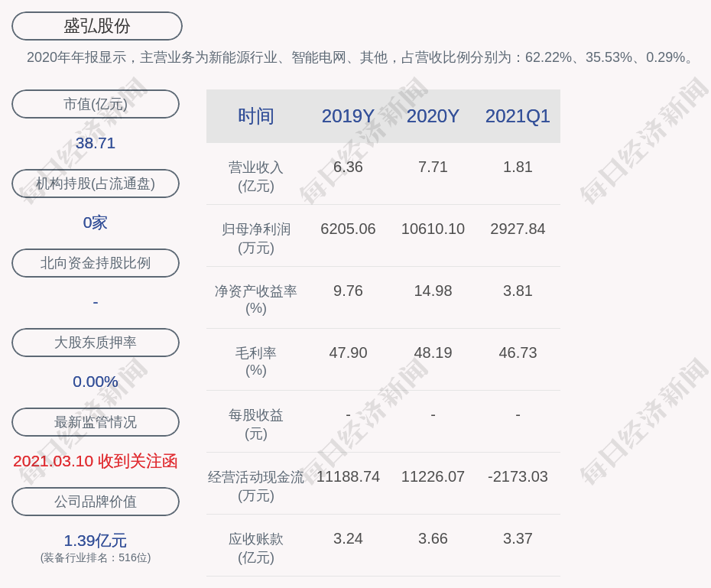
Task: Click the 机构持股(占流通盘) label
Action: (96, 184)
